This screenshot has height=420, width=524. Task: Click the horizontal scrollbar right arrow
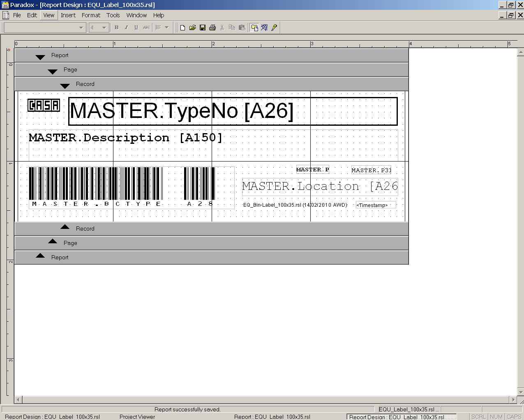click(513, 399)
